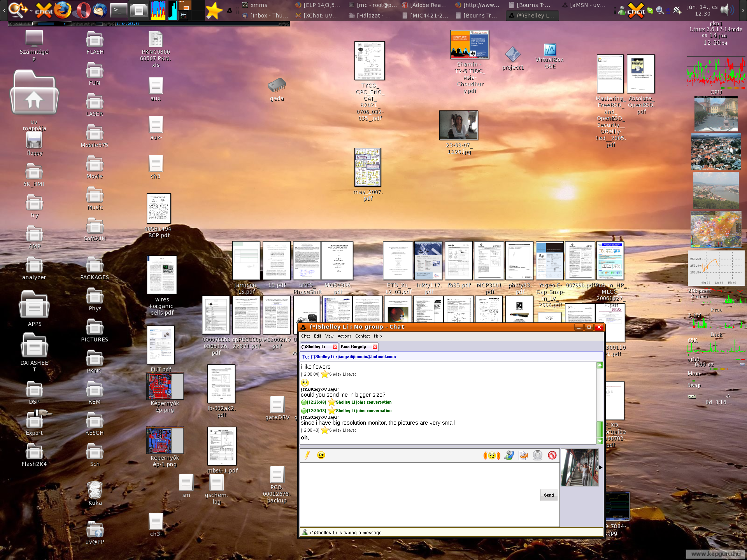The image size is (747, 560).
Task: Open the font/pen style chooser in chat
Action: point(307,455)
